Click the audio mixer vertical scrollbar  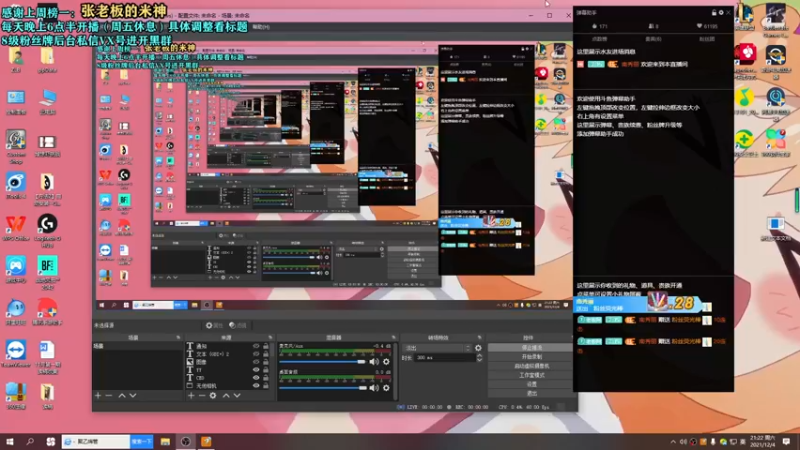tap(395, 370)
